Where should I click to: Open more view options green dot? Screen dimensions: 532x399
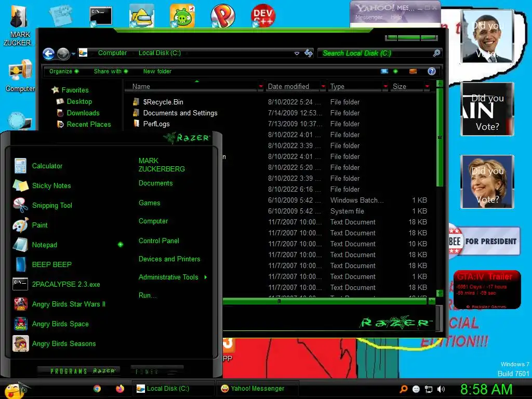[x=395, y=71]
